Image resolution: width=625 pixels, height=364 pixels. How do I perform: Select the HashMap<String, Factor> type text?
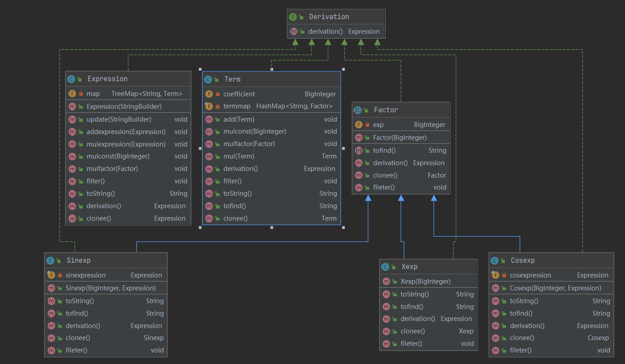[295, 106]
